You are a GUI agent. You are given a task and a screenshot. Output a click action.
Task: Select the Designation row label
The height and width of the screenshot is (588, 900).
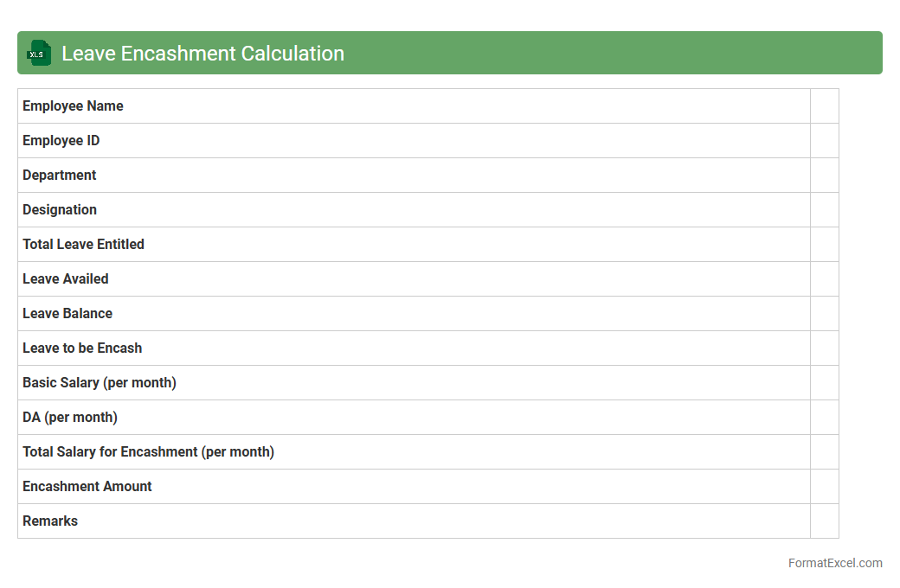60,210
